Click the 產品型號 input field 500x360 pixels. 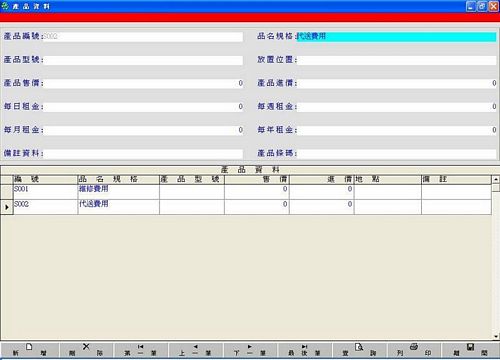pos(143,60)
